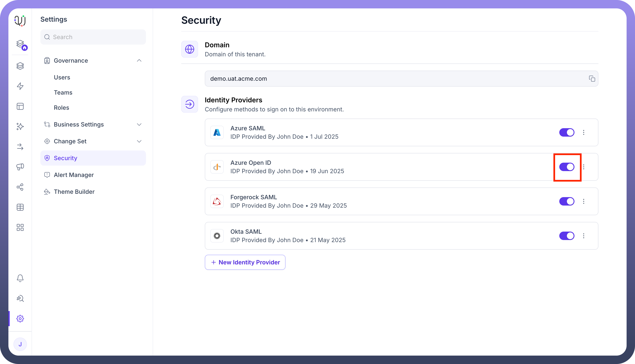This screenshot has height=364, width=635.
Task: Click New Identity Provider button
Action: (245, 262)
